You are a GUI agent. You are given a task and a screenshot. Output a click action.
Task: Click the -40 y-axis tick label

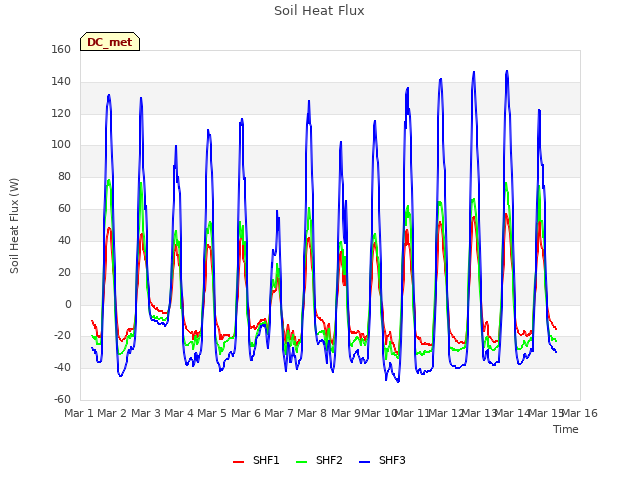[x=62, y=367]
